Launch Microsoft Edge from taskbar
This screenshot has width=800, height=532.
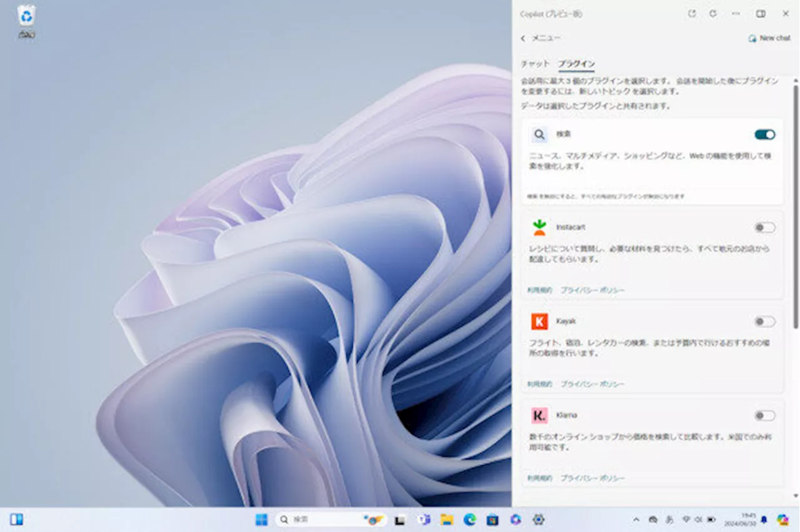point(469,520)
